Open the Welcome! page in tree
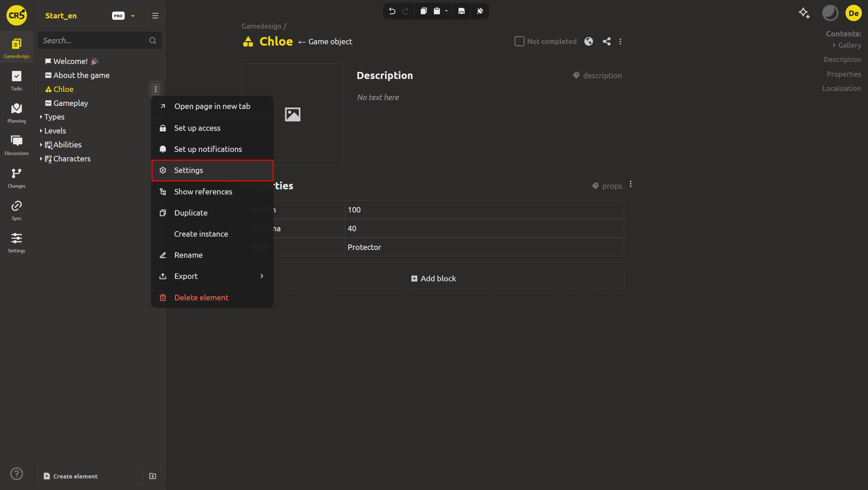The height and width of the screenshot is (490, 868). [x=76, y=61]
